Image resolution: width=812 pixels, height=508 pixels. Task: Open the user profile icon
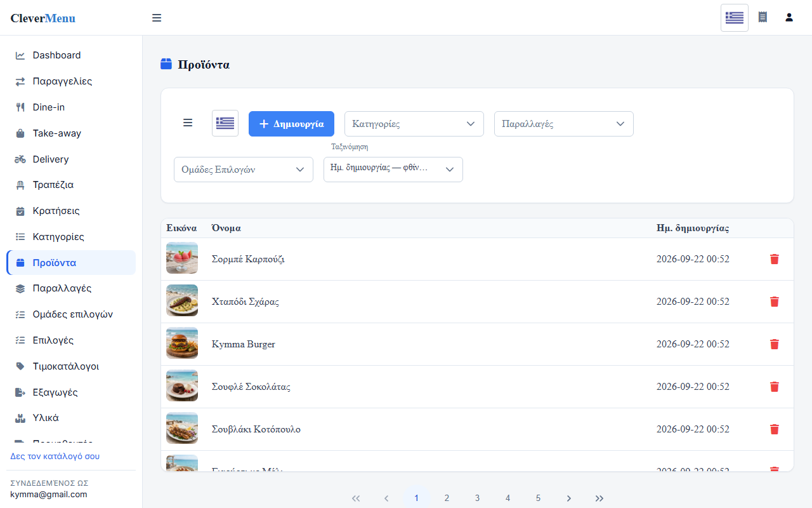click(x=789, y=17)
